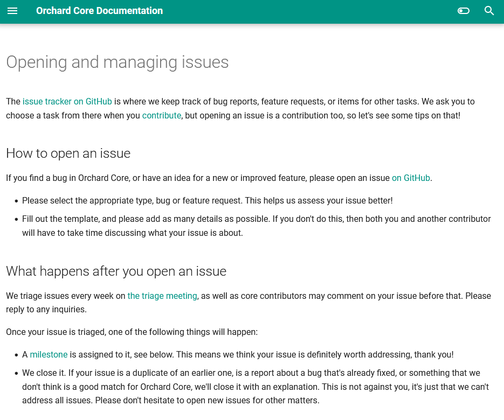
Task: Click the 'Opening and managing issues' heading
Action: pos(118,62)
